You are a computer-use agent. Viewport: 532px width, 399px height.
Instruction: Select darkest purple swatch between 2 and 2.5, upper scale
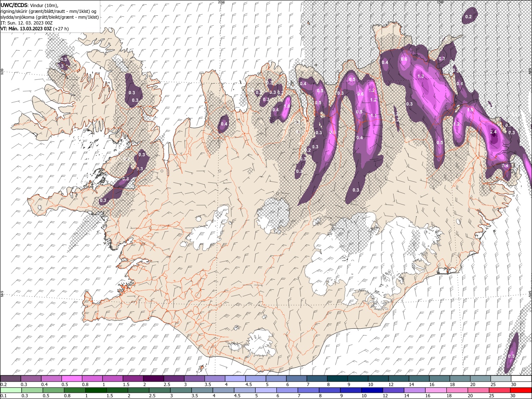[154, 379]
